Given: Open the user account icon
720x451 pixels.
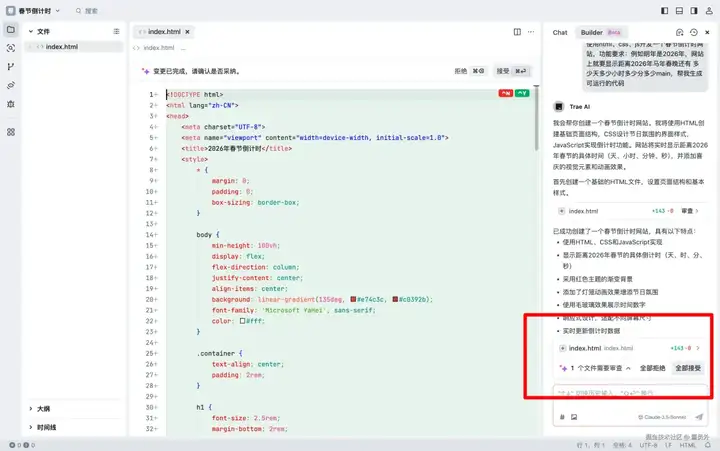Looking at the screenshot, I should (709, 11).
